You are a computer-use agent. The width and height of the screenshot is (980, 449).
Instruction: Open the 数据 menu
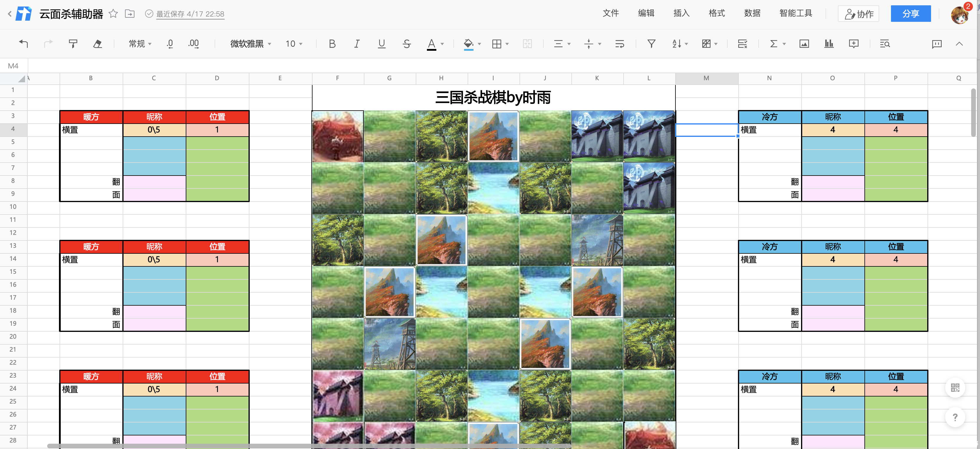(752, 13)
